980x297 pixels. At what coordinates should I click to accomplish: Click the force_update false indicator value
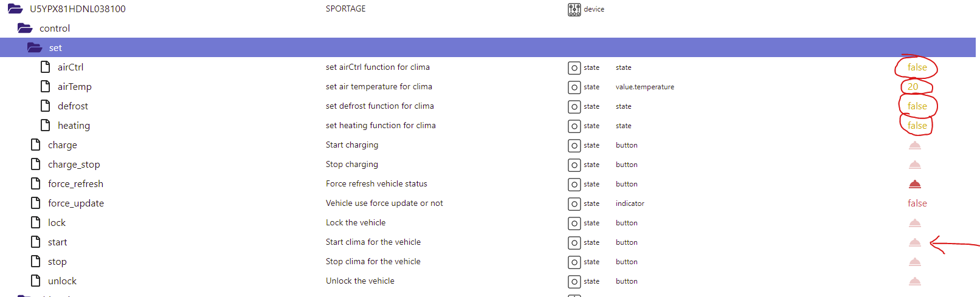917,203
